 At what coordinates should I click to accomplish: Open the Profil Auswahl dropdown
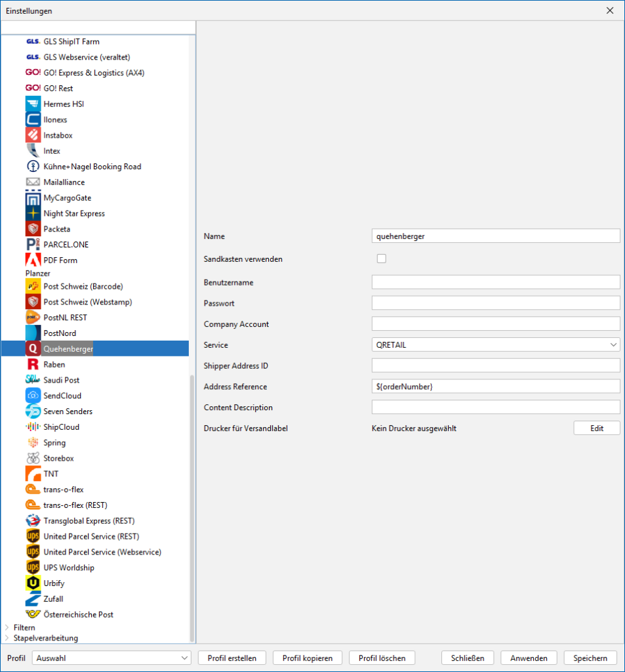[x=112, y=658]
